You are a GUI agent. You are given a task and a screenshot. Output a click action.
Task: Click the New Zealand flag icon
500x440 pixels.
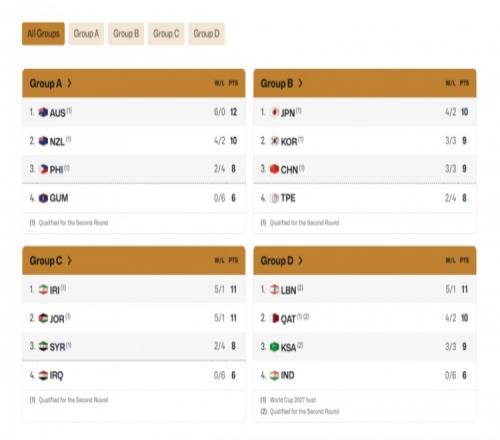tap(43, 141)
